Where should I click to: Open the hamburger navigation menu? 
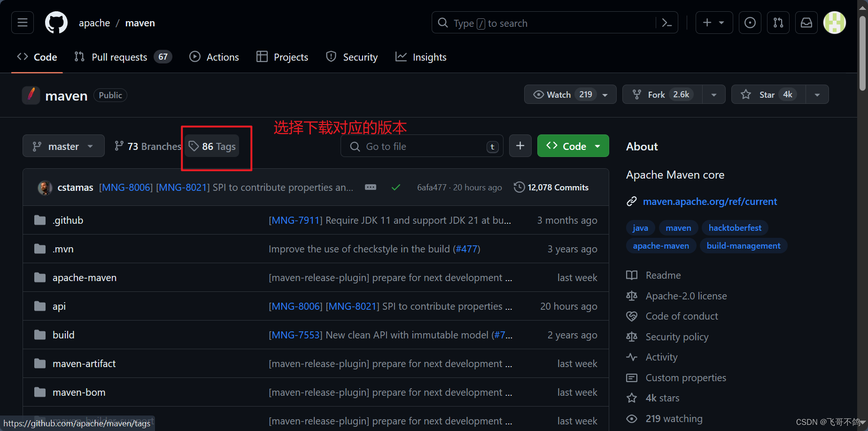23,23
